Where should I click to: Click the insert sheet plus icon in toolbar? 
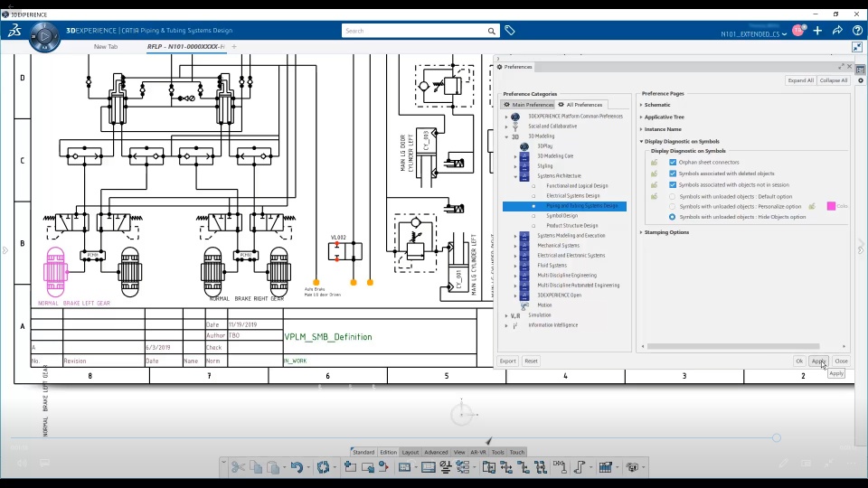tap(350, 467)
